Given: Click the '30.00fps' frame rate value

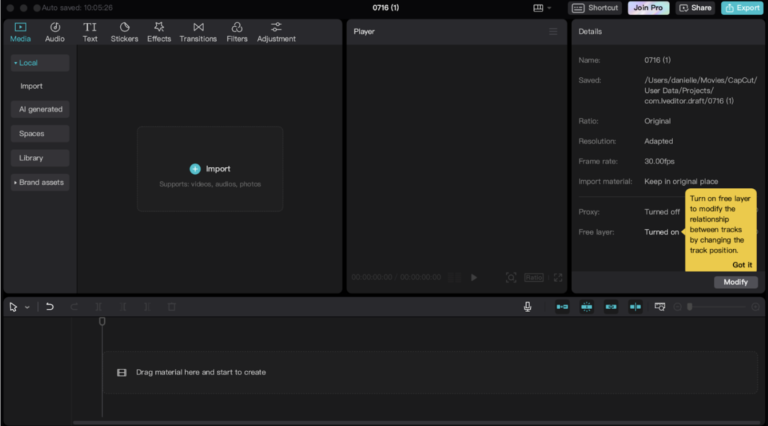Looking at the screenshot, I should click(659, 161).
